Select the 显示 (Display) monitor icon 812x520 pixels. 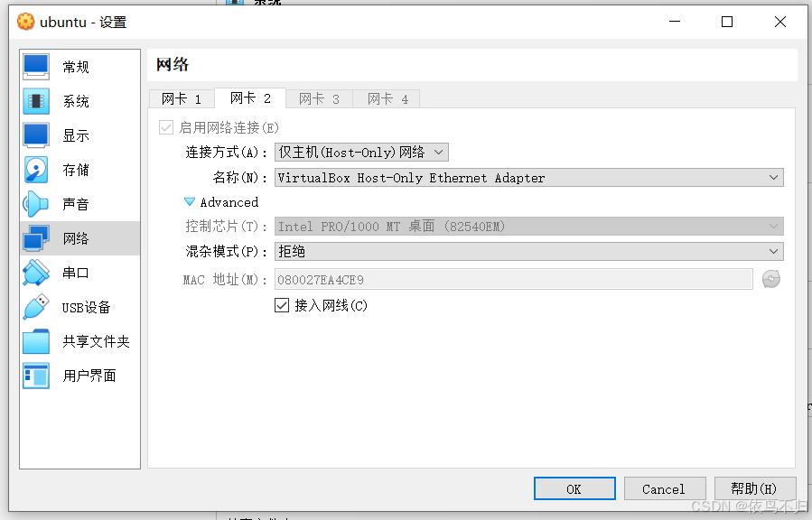point(36,135)
